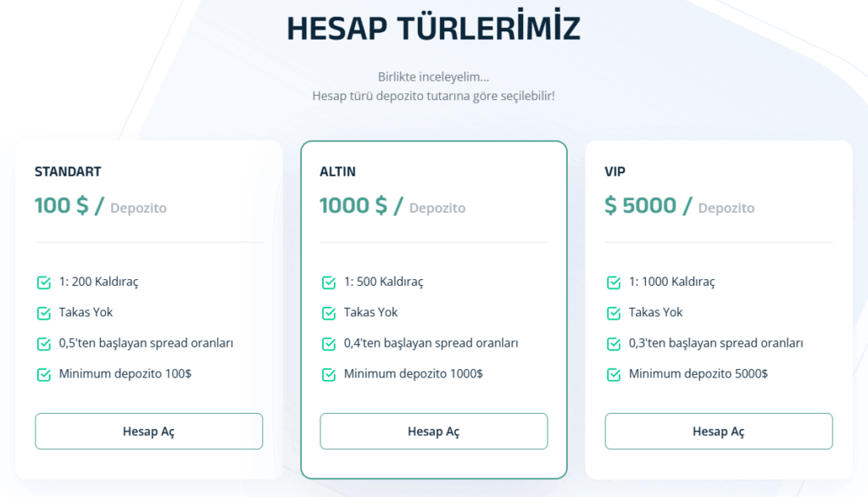868x497 pixels.
Task: Click 'Hesap Aç' in the ALTIN card
Action: (x=433, y=431)
